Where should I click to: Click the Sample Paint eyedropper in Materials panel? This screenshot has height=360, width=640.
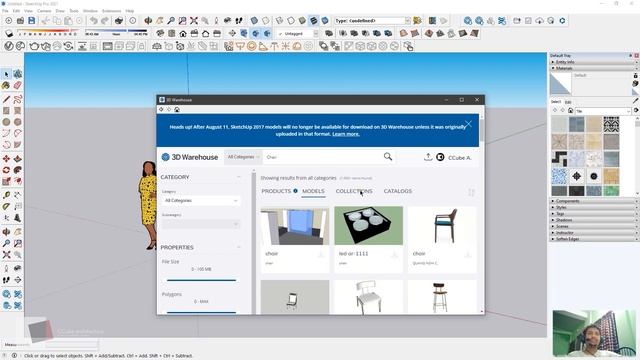tap(636, 100)
